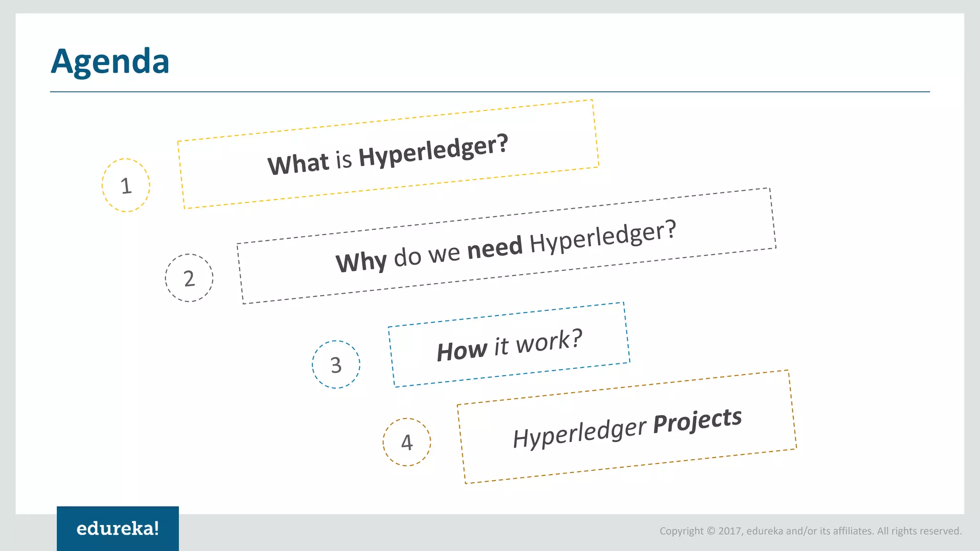
Task: Click the copyright notice text
Action: coord(810,531)
